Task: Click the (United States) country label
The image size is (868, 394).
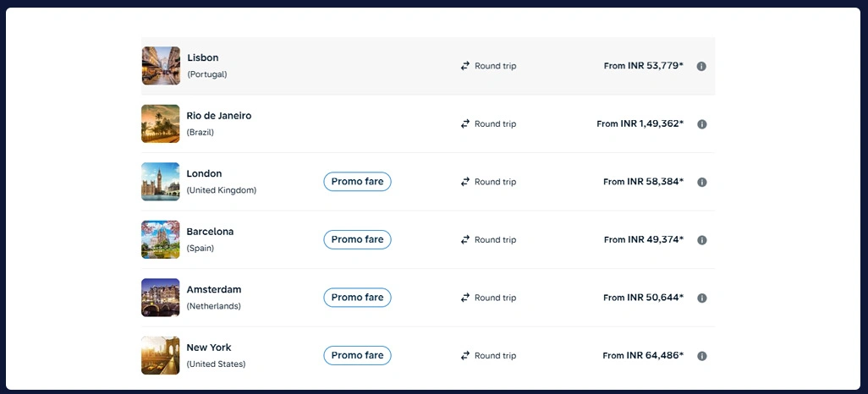Action: 216,364
